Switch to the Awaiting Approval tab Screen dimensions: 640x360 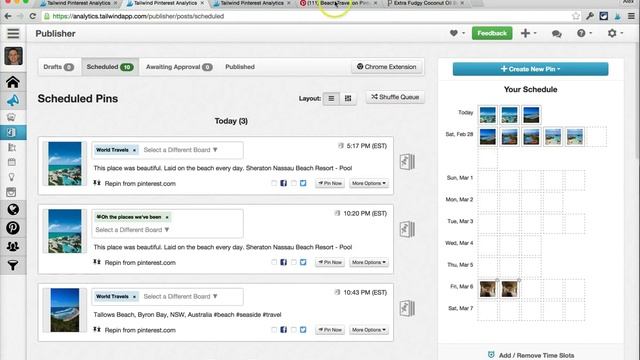(x=179, y=67)
